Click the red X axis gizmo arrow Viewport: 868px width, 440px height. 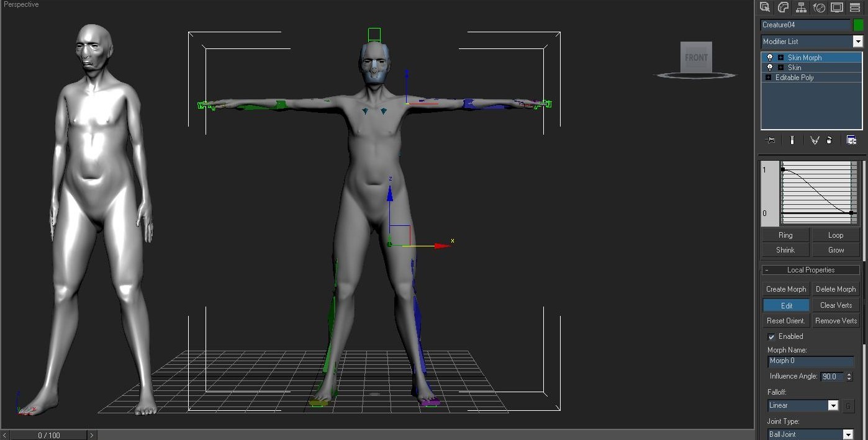(441, 246)
